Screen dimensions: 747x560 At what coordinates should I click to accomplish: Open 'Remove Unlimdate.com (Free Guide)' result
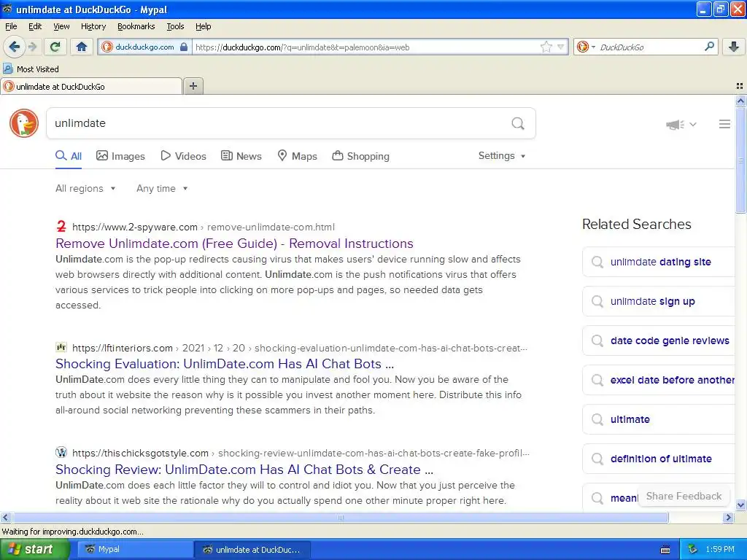[x=234, y=244]
